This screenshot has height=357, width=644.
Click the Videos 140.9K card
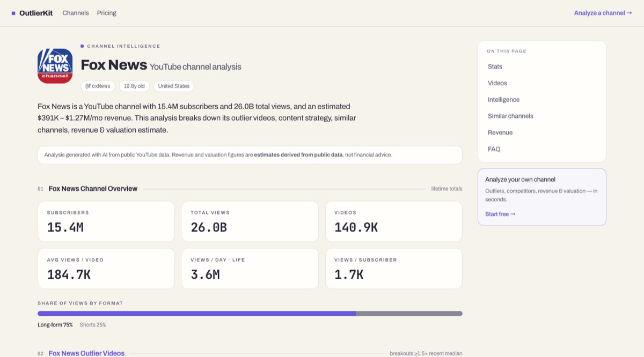pos(394,221)
